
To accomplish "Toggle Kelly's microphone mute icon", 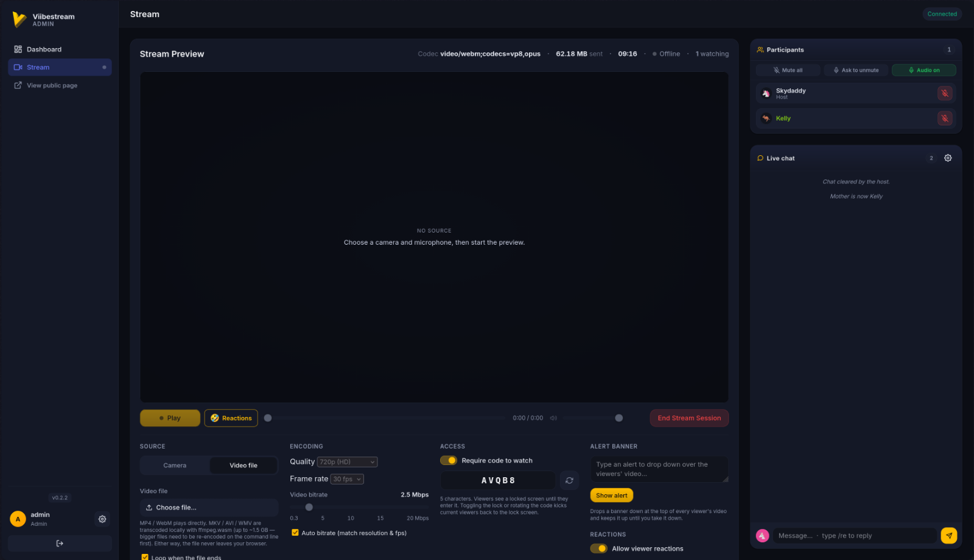I will pyautogui.click(x=945, y=119).
